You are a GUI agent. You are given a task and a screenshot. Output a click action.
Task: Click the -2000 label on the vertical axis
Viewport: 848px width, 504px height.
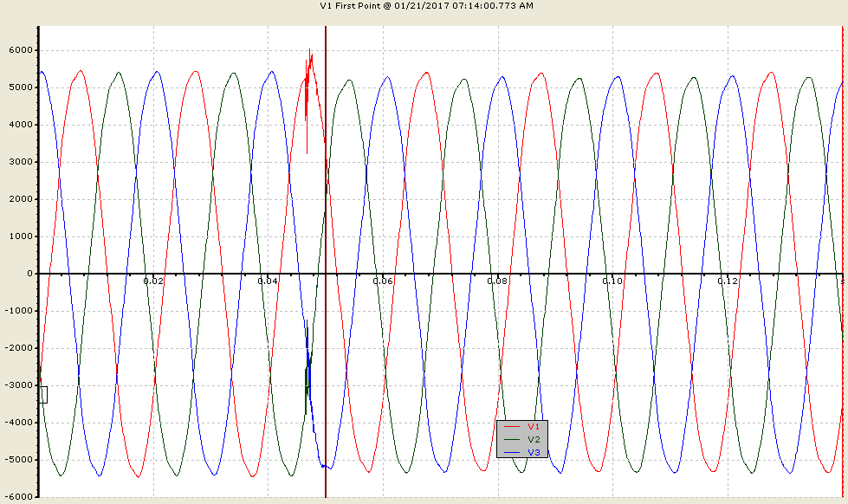tap(19, 348)
